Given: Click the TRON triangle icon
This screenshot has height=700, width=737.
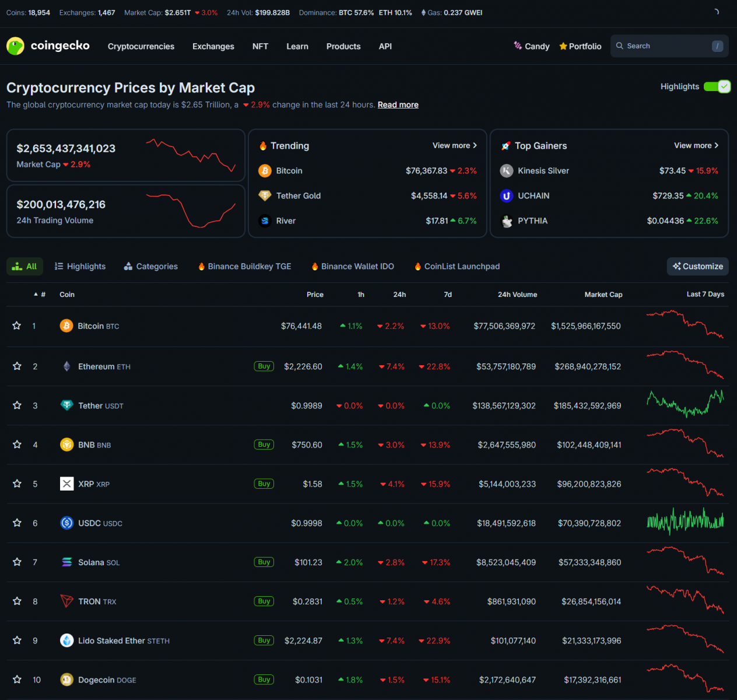Looking at the screenshot, I should [x=66, y=601].
